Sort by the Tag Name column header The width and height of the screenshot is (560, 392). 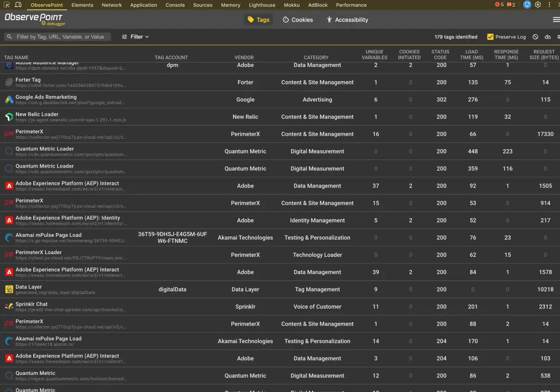pos(16,57)
